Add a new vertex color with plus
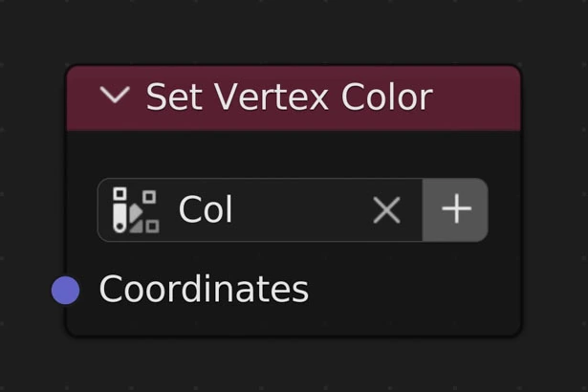Image resolution: width=588 pixels, height=392 pixels. pos(456,210)
